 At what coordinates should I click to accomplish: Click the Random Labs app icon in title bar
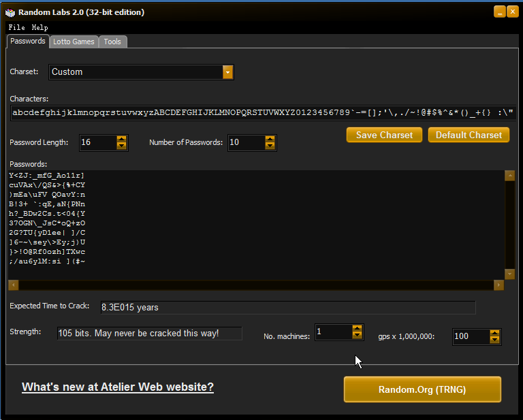pos(10,13)
